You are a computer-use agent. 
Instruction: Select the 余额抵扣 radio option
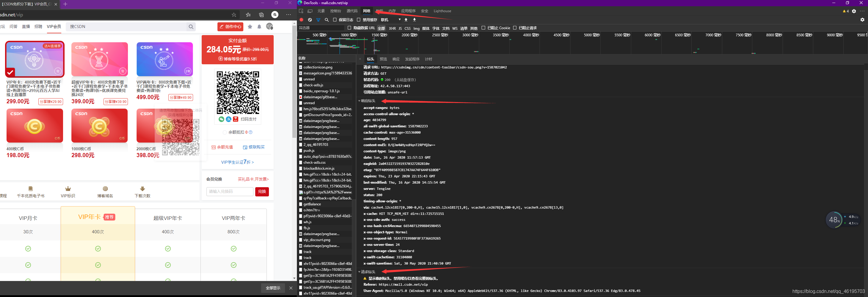[225, 132]
